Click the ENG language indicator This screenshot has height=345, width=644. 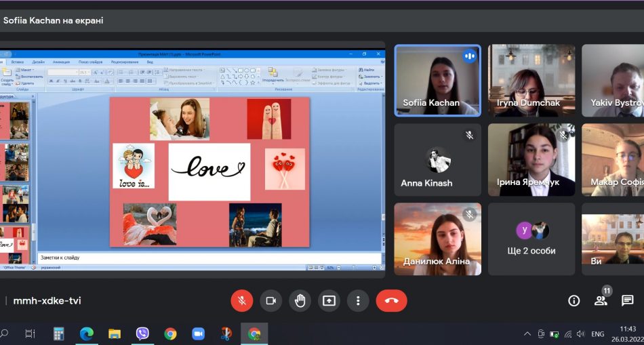597,333
